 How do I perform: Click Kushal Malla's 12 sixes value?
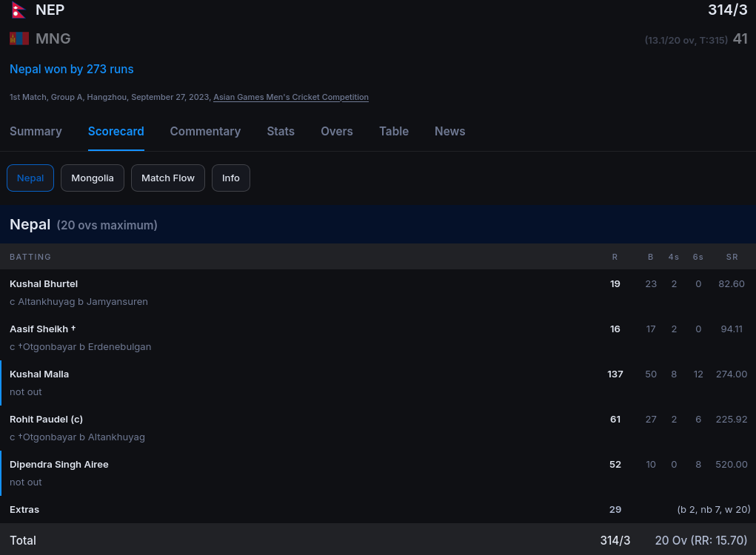[698, 374]
